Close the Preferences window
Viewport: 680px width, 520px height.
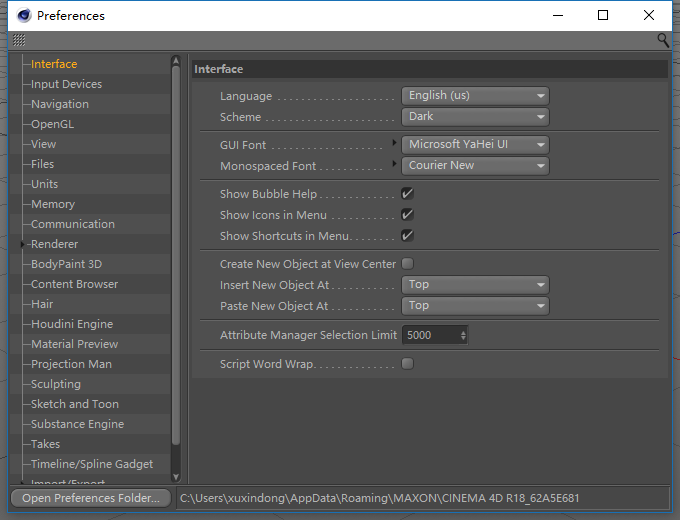tap(649, 16)
